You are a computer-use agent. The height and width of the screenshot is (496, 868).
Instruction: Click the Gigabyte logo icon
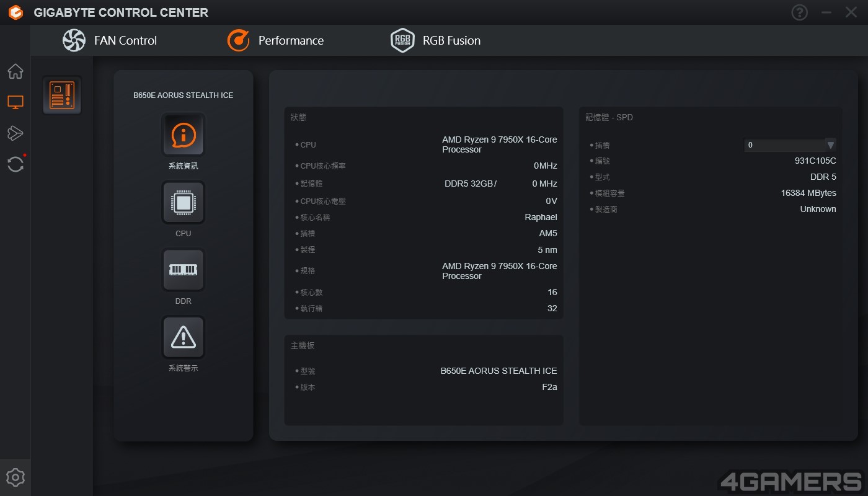point(15,12)
